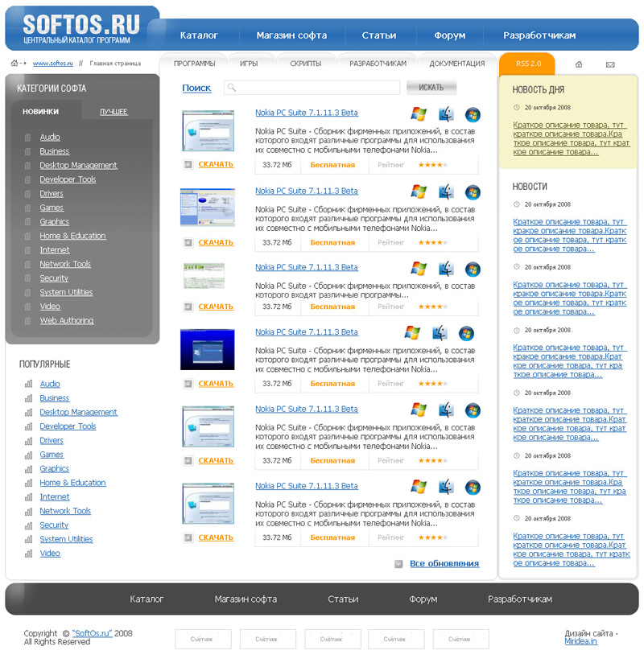The image size is (644, 667).
Task: Click download arrow icon of the first listing
Action: pos(188,165)
